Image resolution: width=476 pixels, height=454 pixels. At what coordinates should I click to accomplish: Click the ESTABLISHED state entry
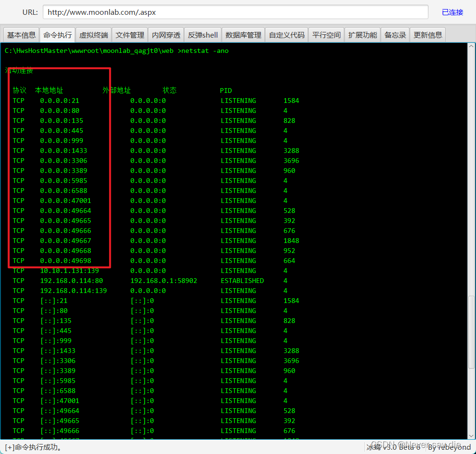242,281
